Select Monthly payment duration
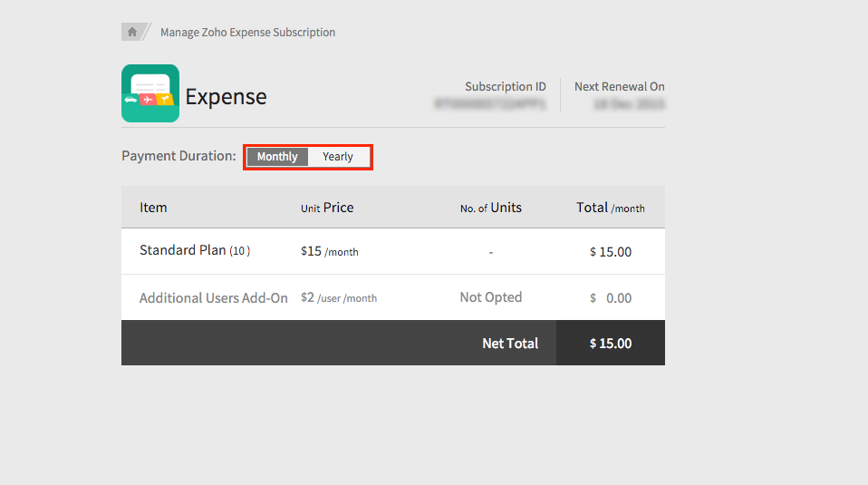This screenshot has width=868, height=485. (x=277, y=157)
